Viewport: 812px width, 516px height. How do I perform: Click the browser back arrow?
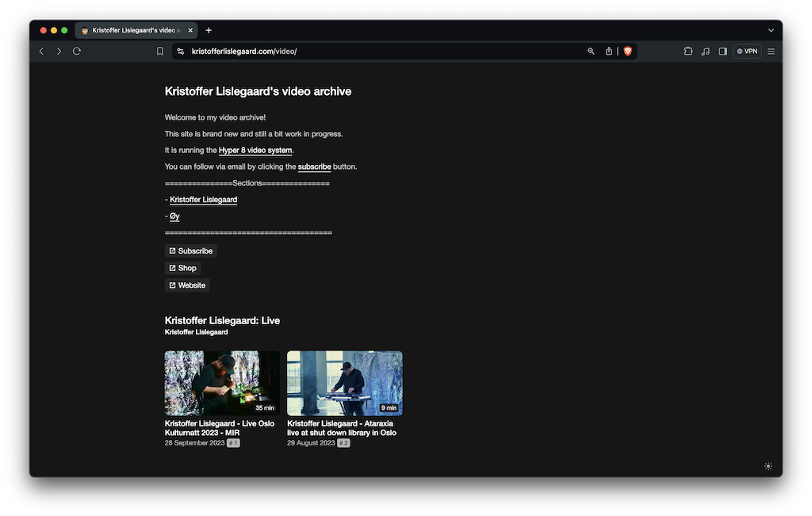coord(41,51)
